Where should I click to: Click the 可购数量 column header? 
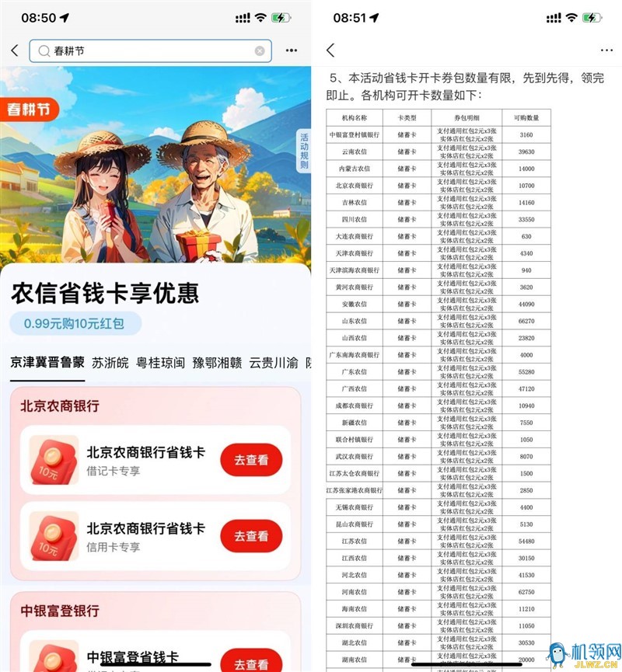[x=526, y=118]
